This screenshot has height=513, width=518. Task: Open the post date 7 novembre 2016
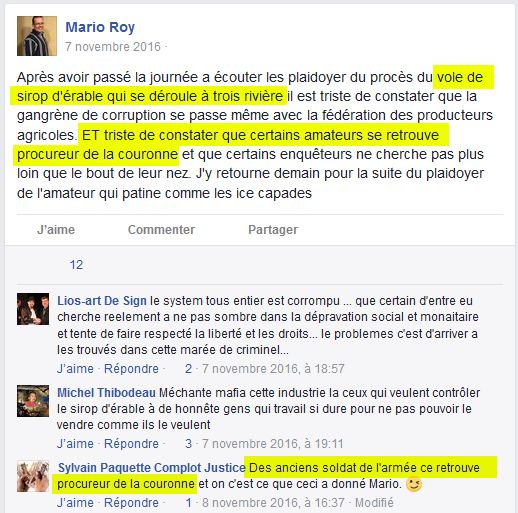113,47
